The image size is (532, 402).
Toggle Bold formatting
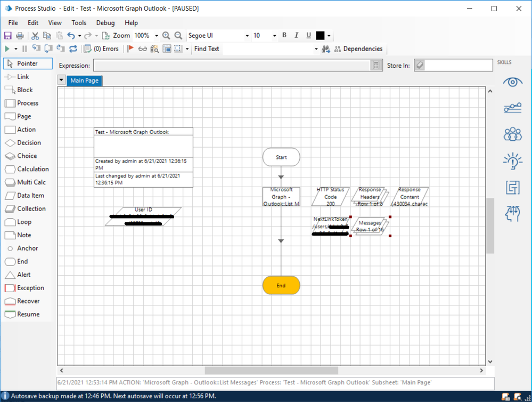tap(284, 35)
